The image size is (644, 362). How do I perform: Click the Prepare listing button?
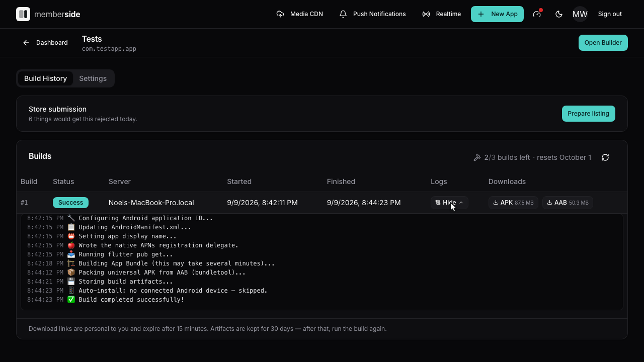click(588, 114)
